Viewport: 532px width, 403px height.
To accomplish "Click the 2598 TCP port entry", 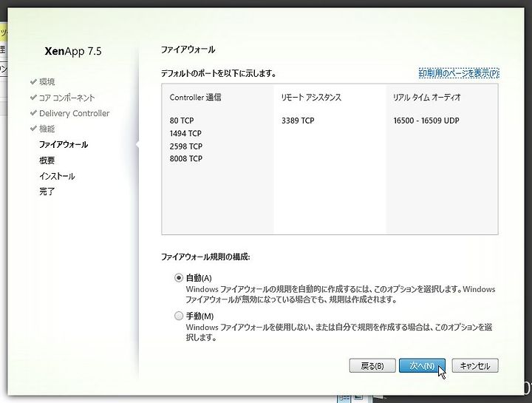I will (186, 146).
